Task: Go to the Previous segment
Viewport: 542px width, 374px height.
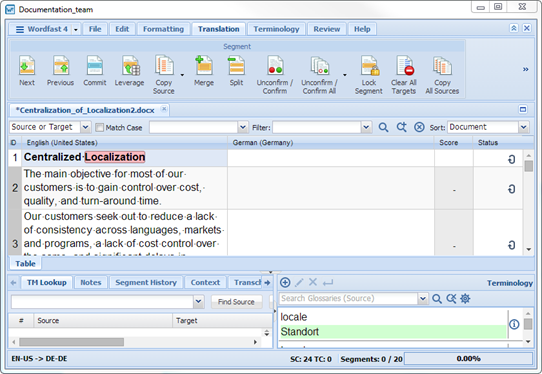Action: [x=60, y=71]
